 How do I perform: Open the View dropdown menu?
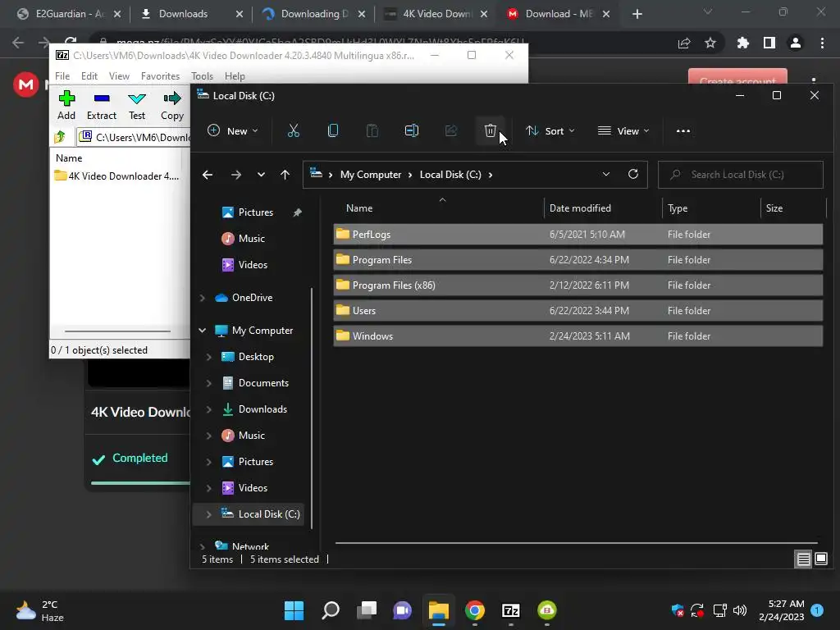(623, 130)
